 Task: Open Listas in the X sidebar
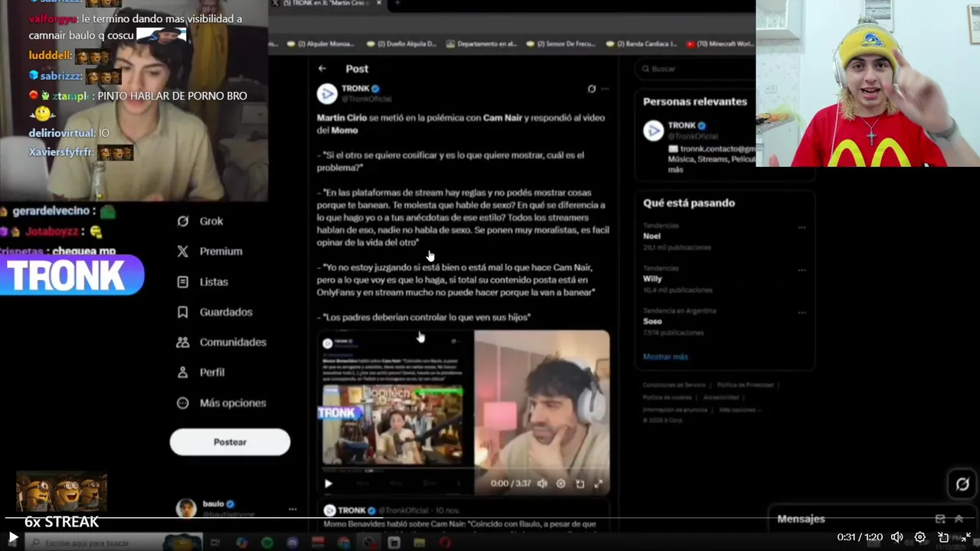tap(202, 282)
